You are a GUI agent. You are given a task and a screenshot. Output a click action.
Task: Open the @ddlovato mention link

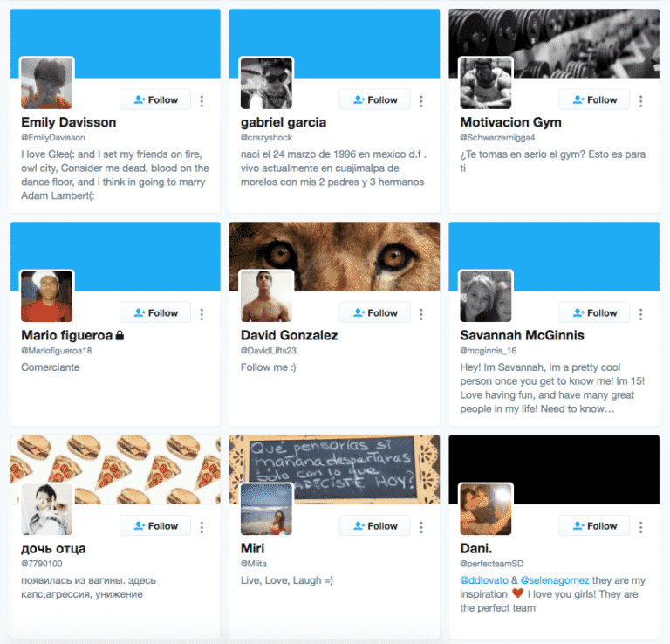[x=484, y=580]
